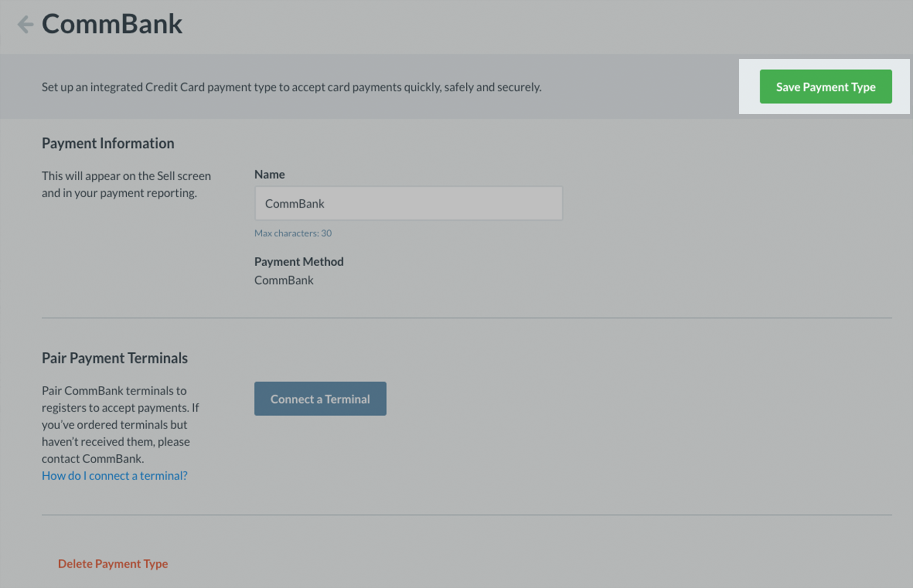Click the CommBank value under Payment Method

[x=284, y=280]
